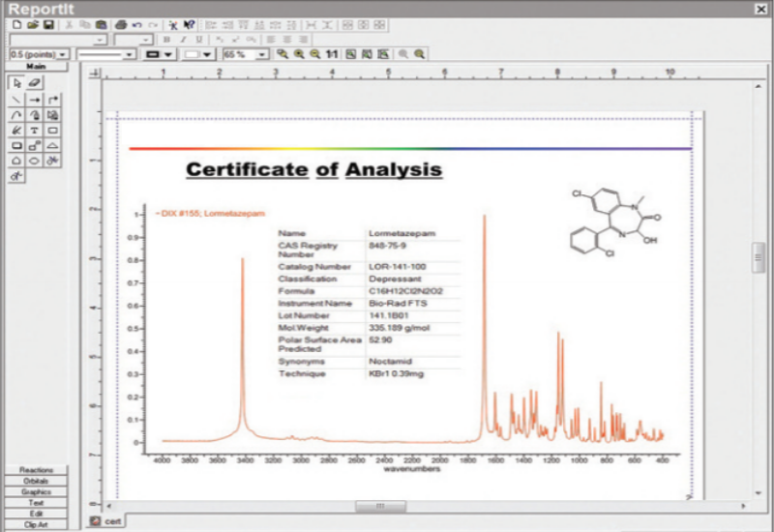The image size is (774, 532).
Task: Toggle italic text formatting
Action: (181, 40)
